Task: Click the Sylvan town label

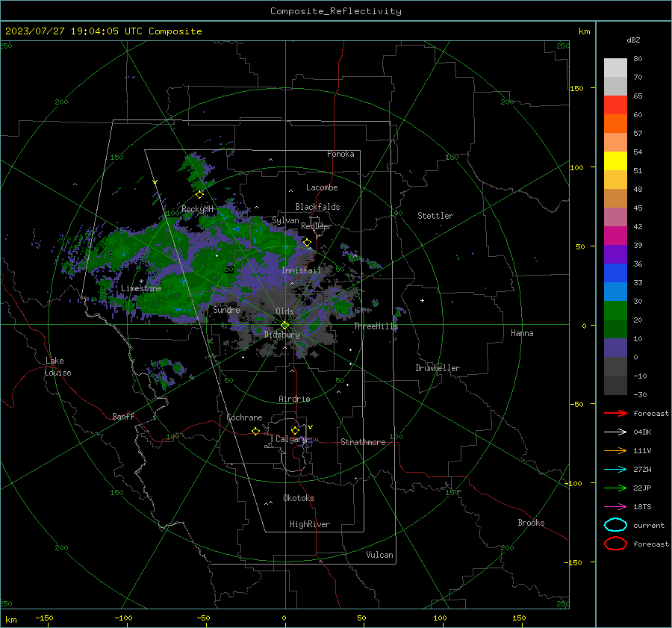Action: pos(285,220)
